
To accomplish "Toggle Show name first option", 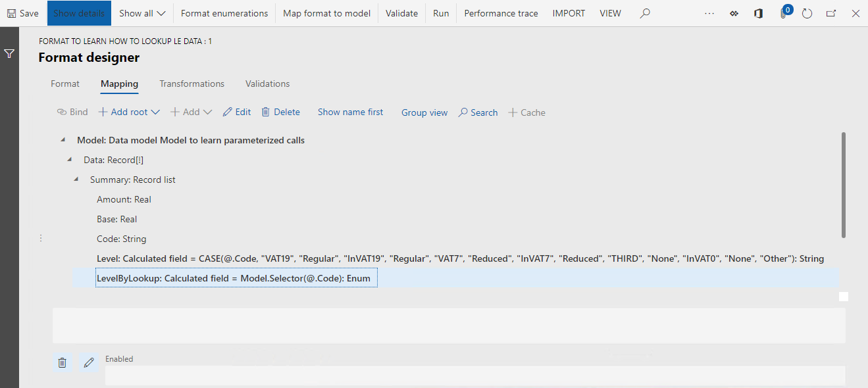I will pyautogui.click(x=350, y=112).
